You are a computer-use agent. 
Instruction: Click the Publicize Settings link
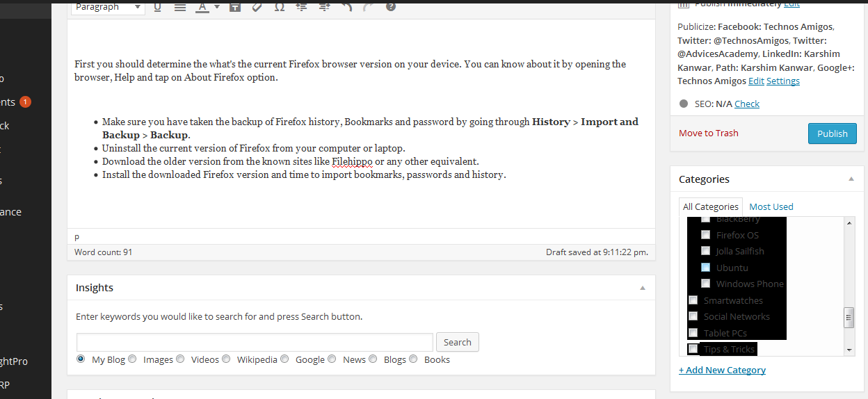click(x=783, y=81)
